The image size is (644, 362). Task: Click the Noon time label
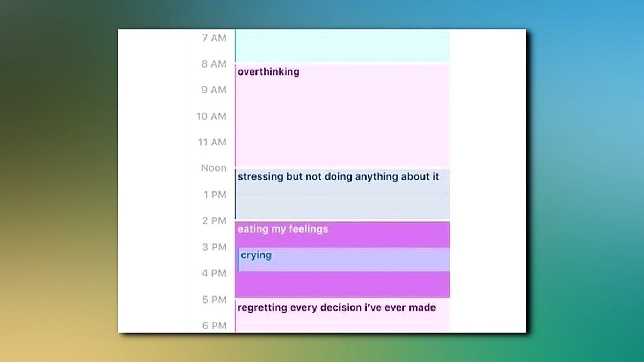(x=214, y=168)
